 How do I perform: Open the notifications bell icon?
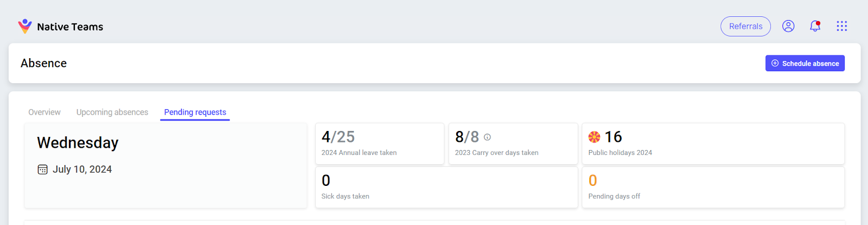pyautogui.click(x=815, y=26)
